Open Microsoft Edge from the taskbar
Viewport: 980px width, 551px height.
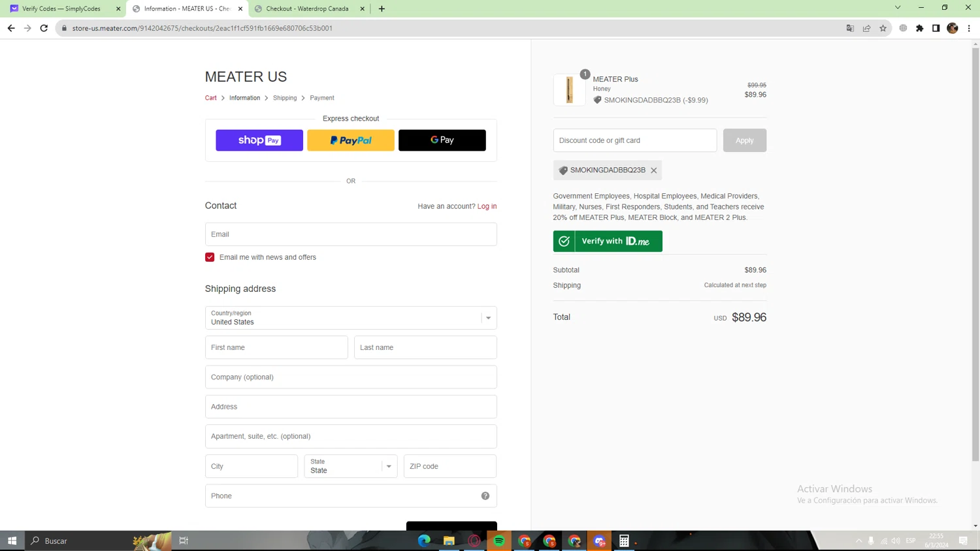point(424,541)
